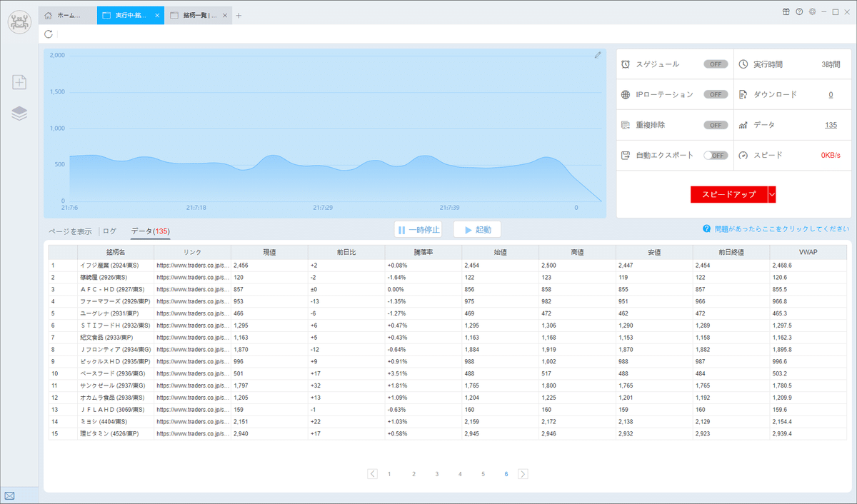Go to next page arrow
Viewport: 857px width, 504px height.
pyautogui.click(x=523, y=473)
